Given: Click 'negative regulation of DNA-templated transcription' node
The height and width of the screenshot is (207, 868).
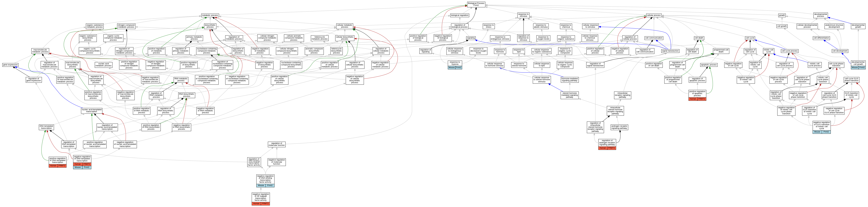Looking at the screenshot, I should coord(82,159).
